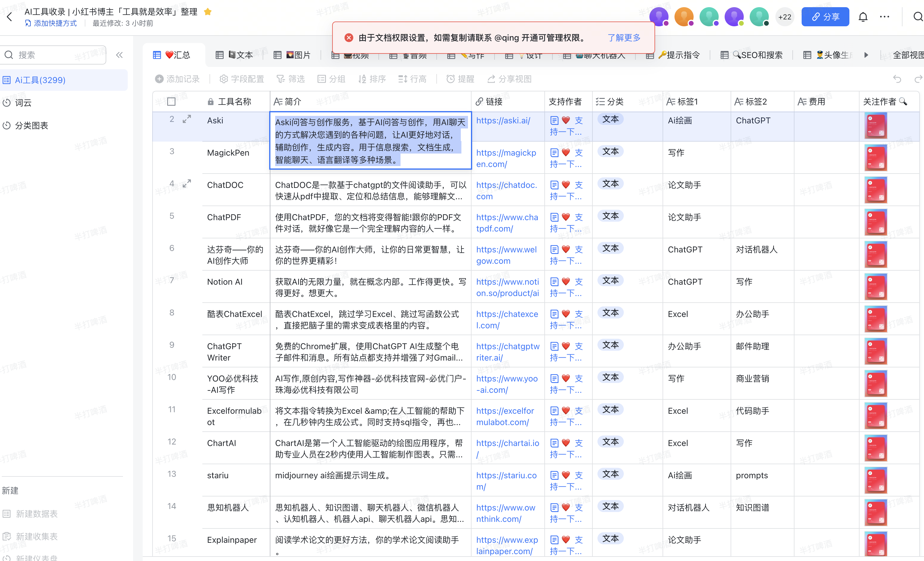Expand the Aski record into detail view
Viewport: 924px width, 561px height.
pyautogui.click(x=186, y=119)
